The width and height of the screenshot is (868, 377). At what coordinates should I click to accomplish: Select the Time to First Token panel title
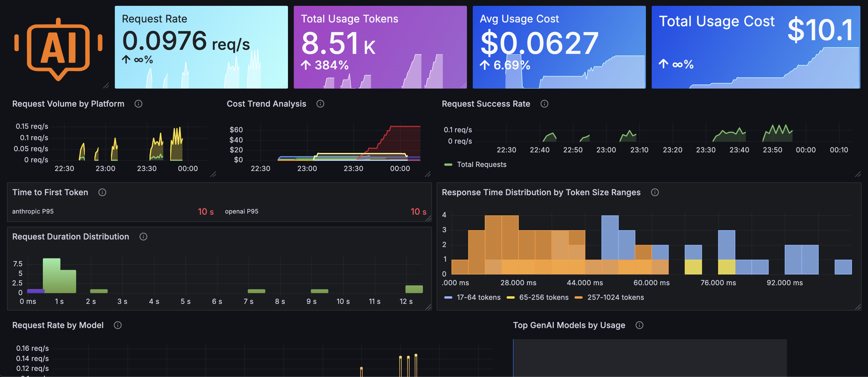(x=50, y=192)
